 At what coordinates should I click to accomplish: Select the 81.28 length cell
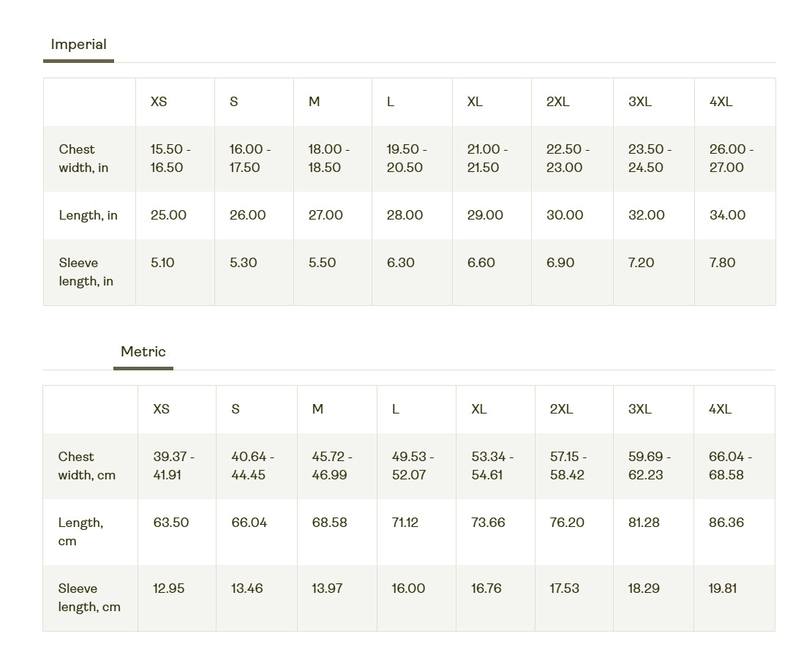[x=644, y=523]
